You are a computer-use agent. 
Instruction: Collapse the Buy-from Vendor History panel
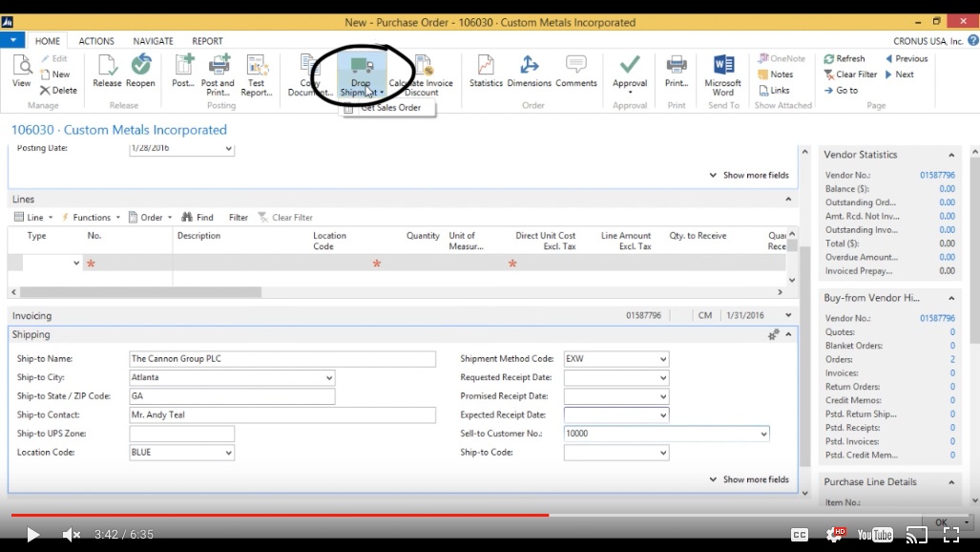tap(951, 298)
